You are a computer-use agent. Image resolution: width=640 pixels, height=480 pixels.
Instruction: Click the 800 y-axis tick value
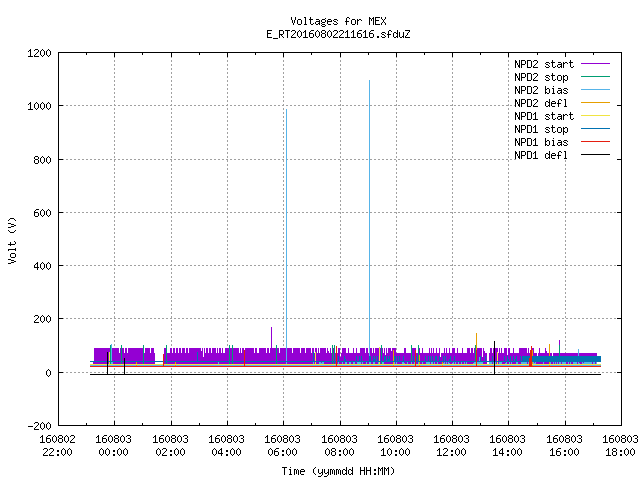click(x=42, y=160)
